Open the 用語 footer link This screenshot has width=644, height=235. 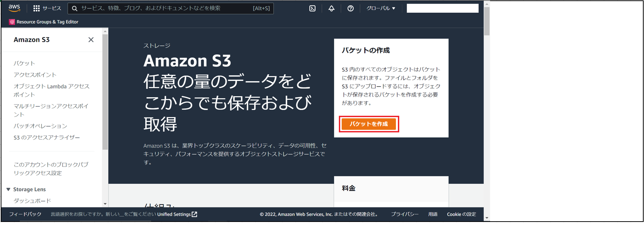click(x=433, y=214)
